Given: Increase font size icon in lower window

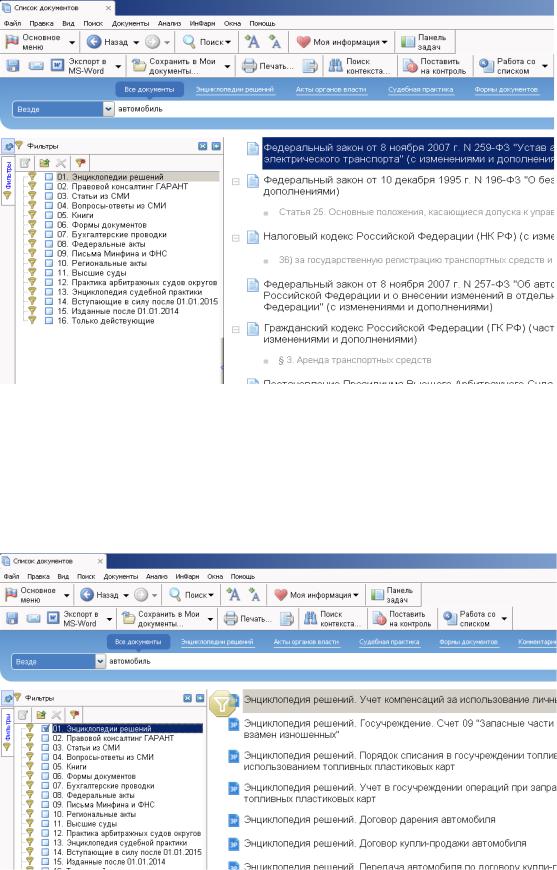Looking at the screenshot, I should [234, 595].
